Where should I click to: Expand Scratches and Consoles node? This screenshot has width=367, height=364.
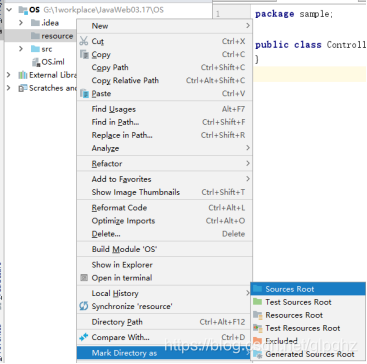tap(9, 88)
